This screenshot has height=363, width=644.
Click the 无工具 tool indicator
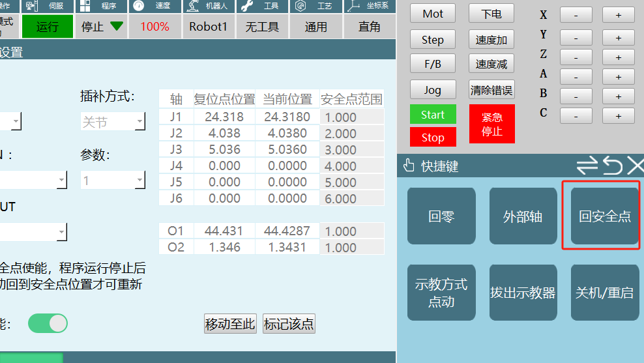coord(262,27)
